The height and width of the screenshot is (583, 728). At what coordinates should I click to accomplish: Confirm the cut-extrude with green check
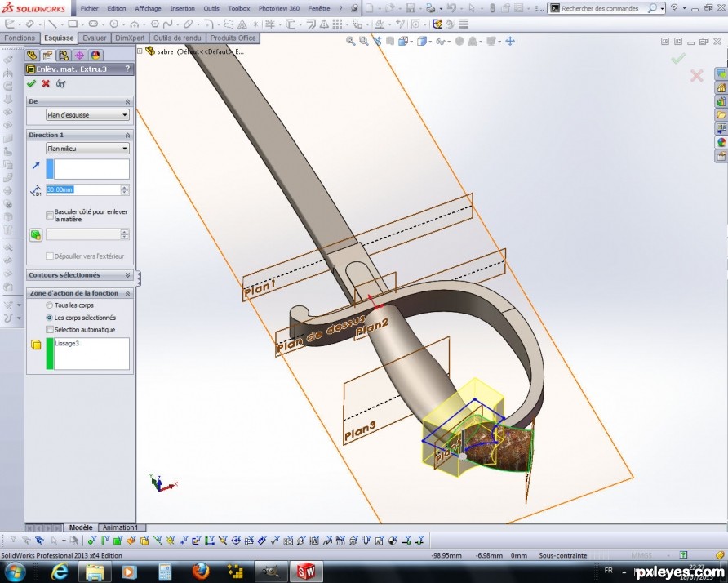point(32,83)
